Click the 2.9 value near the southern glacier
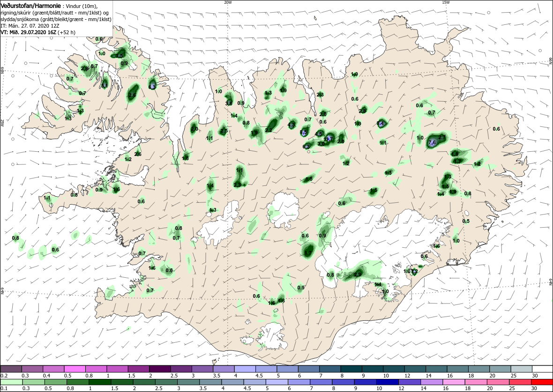 (358, 274)
